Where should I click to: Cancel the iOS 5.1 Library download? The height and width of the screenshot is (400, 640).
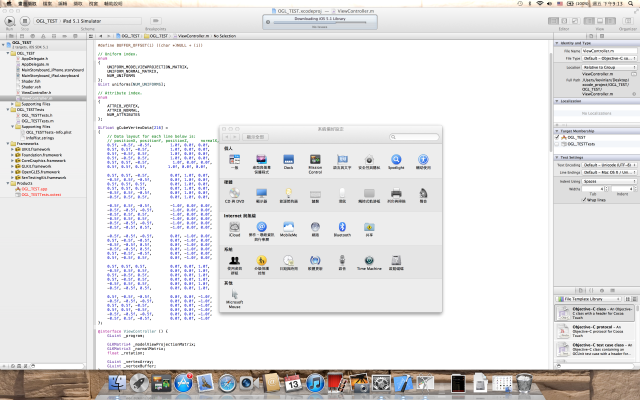(x=268, y=22)
